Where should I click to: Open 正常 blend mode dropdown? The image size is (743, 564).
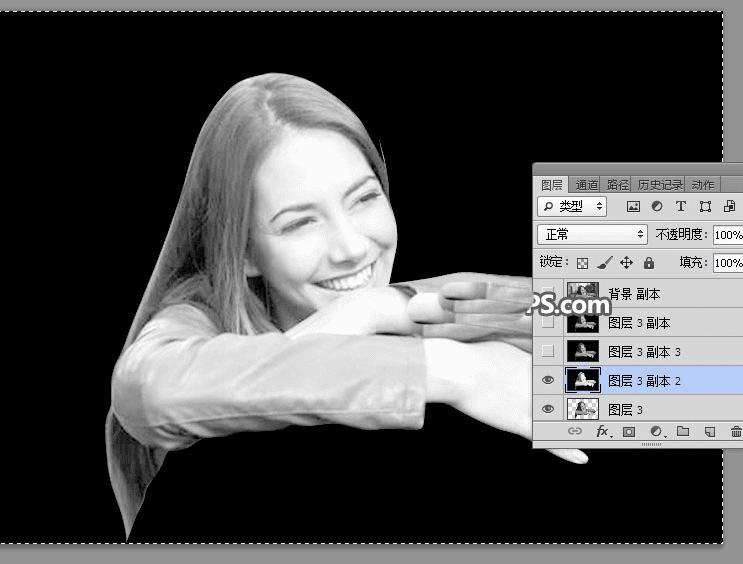tap(592, 235)
